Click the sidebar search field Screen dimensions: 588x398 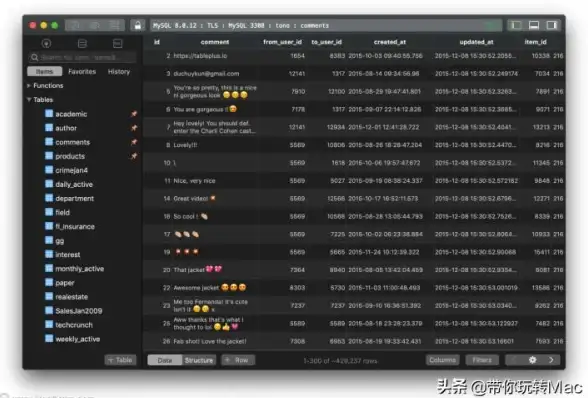click(x=82, y=57)
